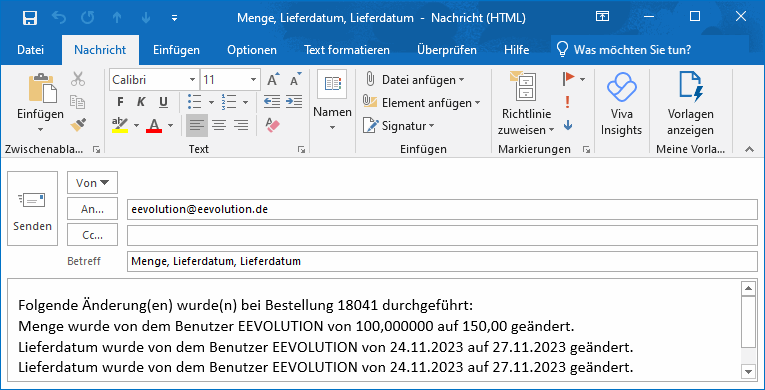Viewport: 765px width, 390px height.
Task: Open the font color dropdown arrow
Action: [x=170, y=125]
